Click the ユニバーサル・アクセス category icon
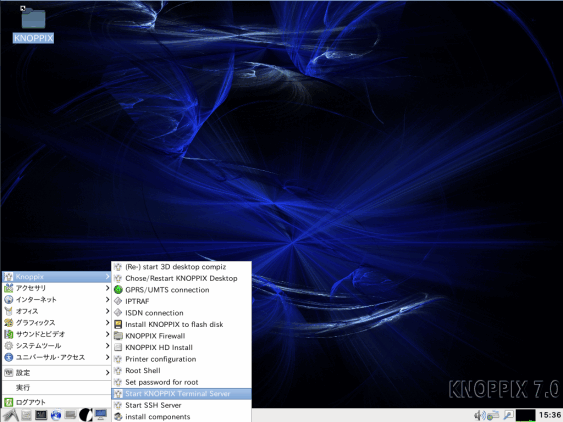Screen dimensions: 563x422 tap(8, 357)
